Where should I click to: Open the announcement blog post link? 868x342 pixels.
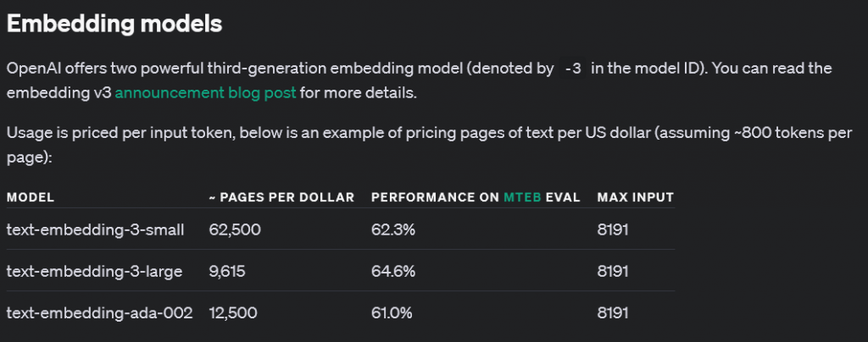(205, 92)
